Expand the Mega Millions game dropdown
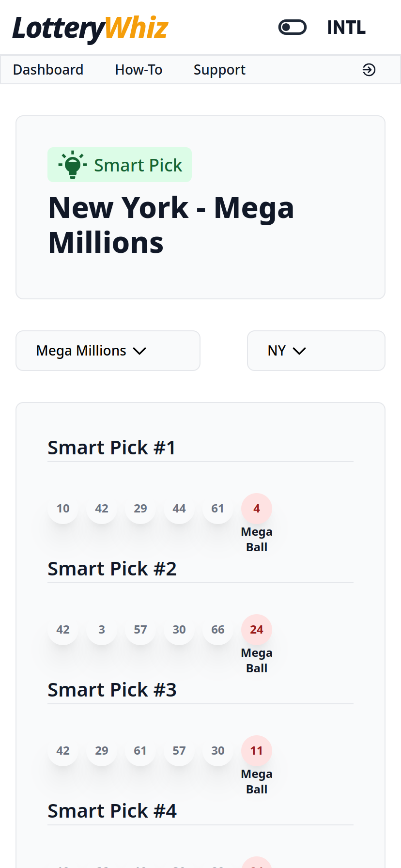The height and width of the screenshot is (868, 401). (x=108, y=351)
